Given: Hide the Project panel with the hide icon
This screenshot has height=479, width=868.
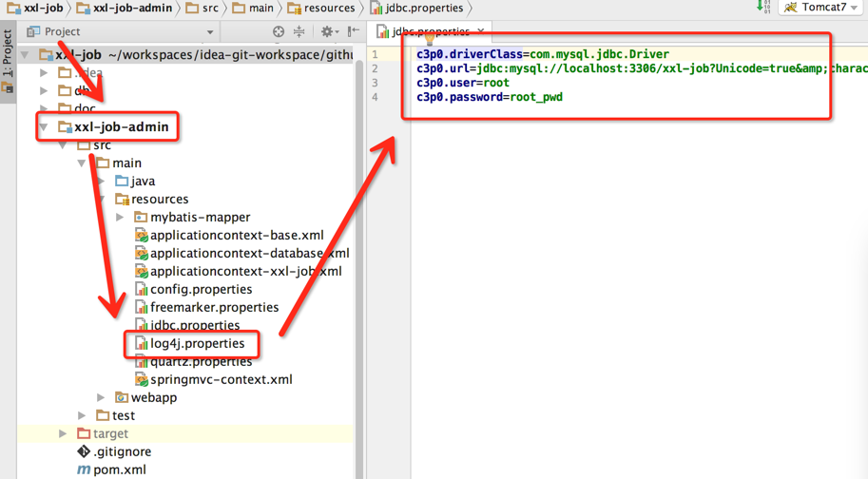Looking at the screenshot, I should tap(353, 31).
